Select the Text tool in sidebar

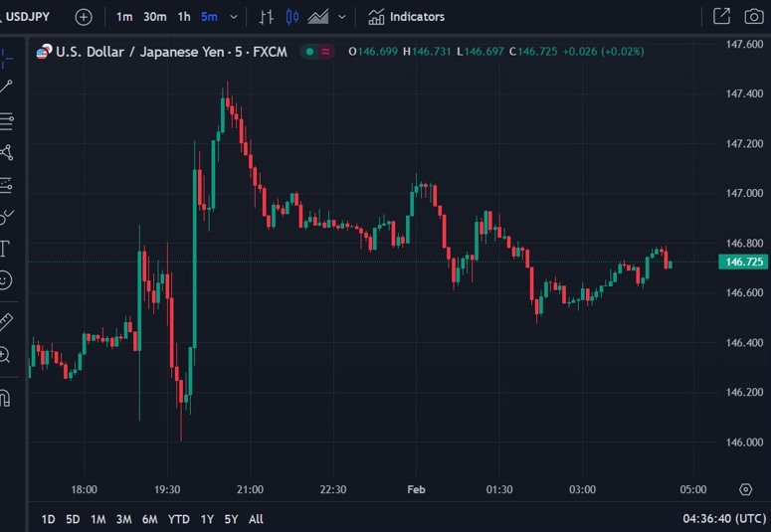4,249
